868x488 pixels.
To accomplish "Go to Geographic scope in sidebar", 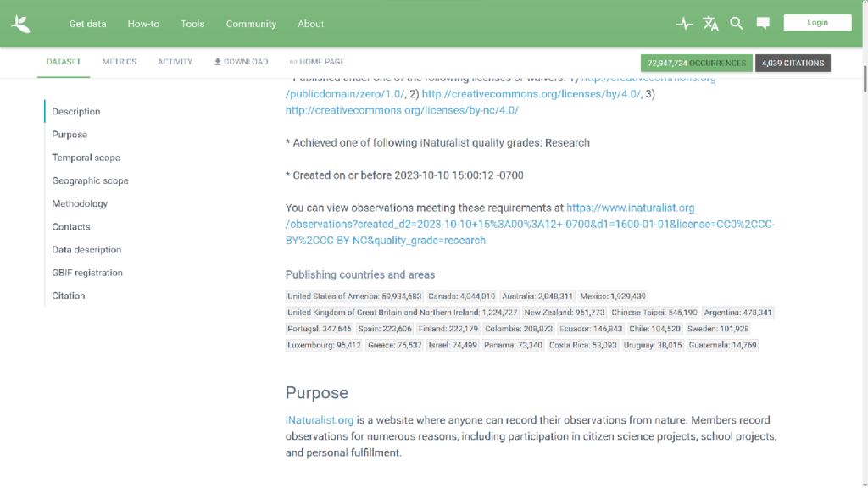I will tap(90, 180).
